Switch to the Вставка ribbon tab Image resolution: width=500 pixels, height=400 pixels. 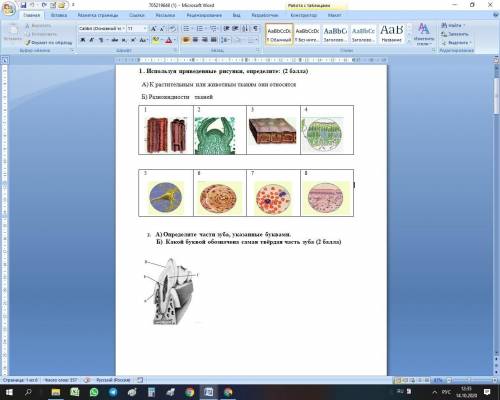(x=59, y=15)
